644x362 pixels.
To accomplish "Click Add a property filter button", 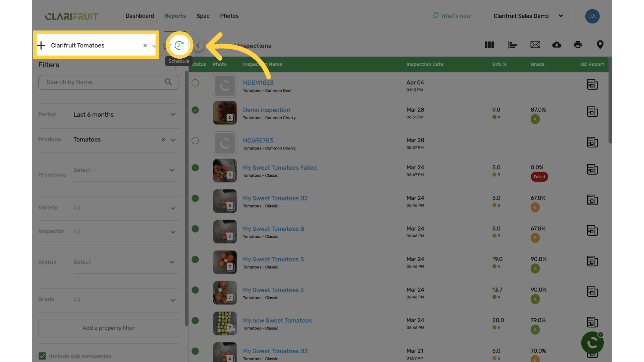I will coord(108,328).
